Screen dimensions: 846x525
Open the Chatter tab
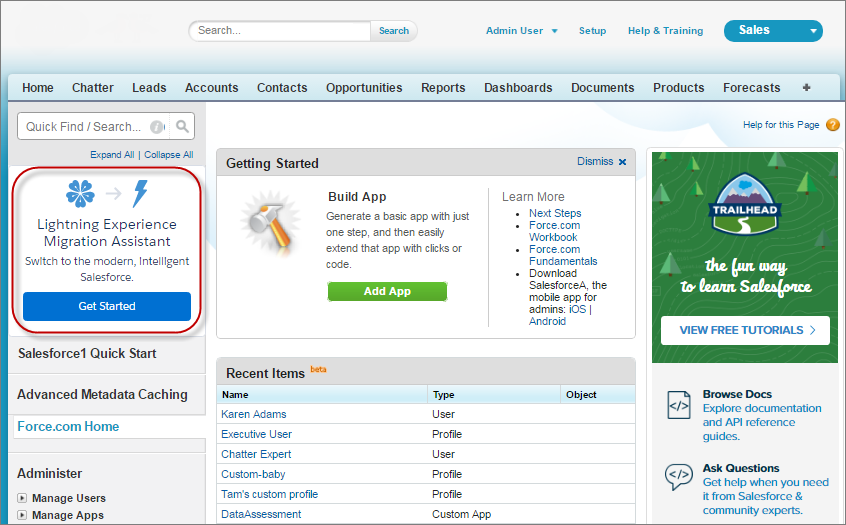[x=93, y=87]
